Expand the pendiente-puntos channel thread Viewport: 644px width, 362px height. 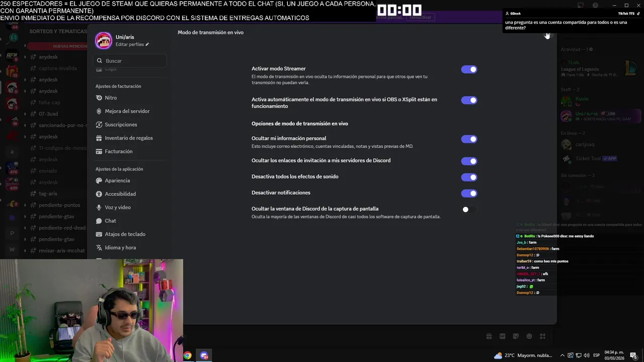tap(25, 205)
